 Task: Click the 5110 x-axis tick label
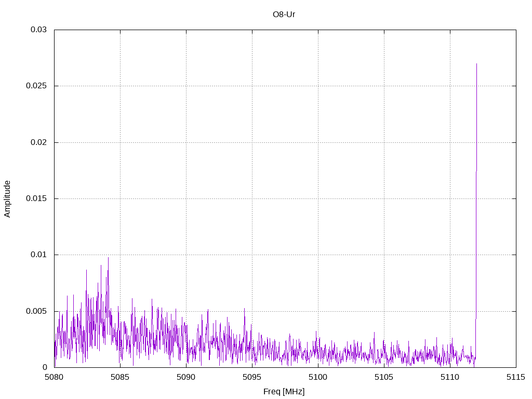(450, 377)
